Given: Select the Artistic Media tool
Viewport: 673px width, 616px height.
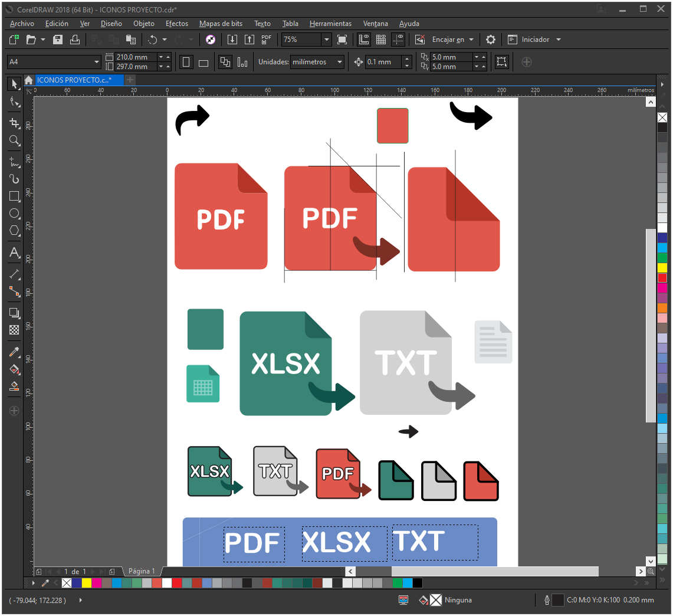Looking at the screenshot, I should pos(14,179).
